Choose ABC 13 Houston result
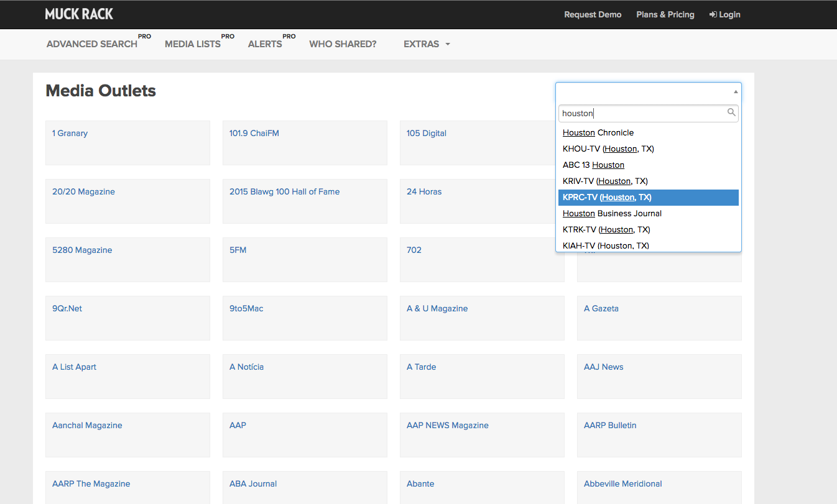The width and height of the screenshot is (837, 504). click(647, 165)
